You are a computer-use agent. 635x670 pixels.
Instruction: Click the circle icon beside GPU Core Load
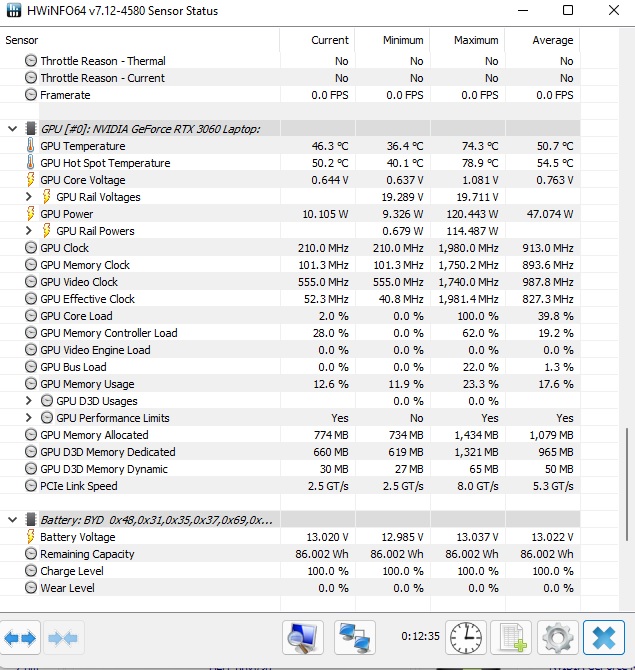tap(31, 316)
